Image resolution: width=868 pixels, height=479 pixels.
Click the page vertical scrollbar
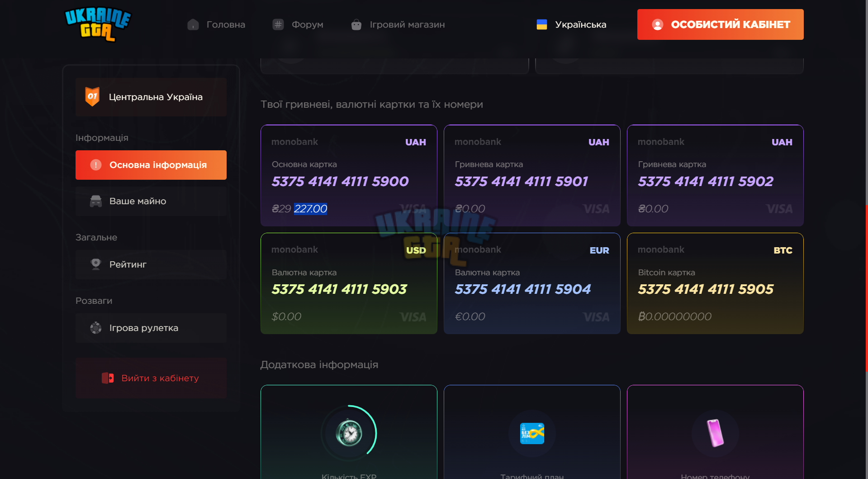coord(866,288)
